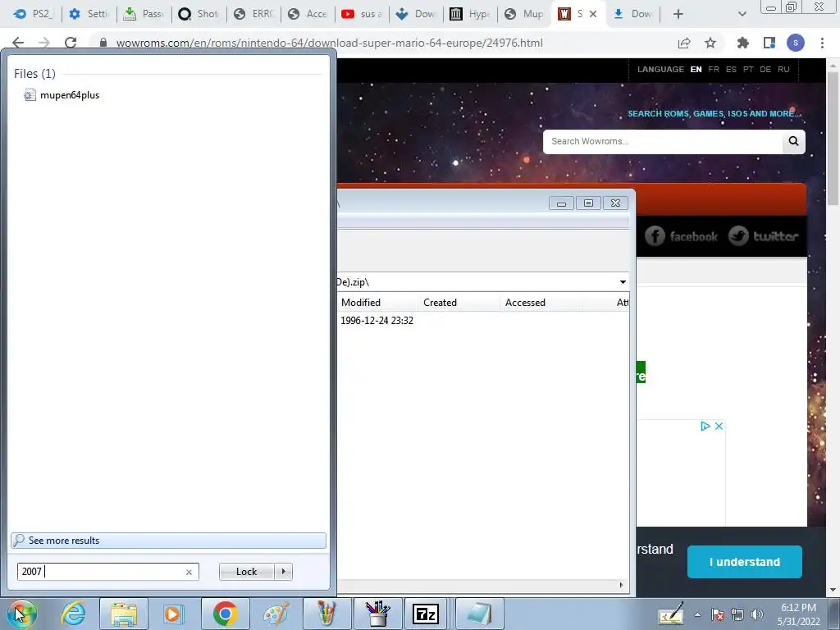This screenshot has width=840, height=630.
Task: Click I understand cookie button
Action: (745, 562)
